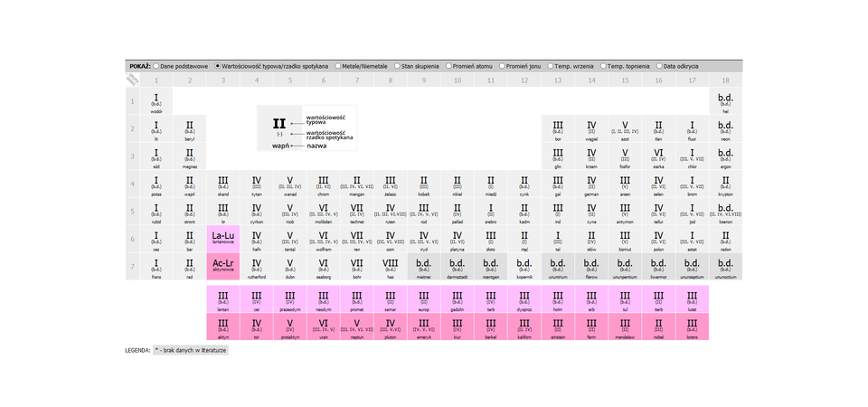Click the rtęć element cell

tap(524, 239)
